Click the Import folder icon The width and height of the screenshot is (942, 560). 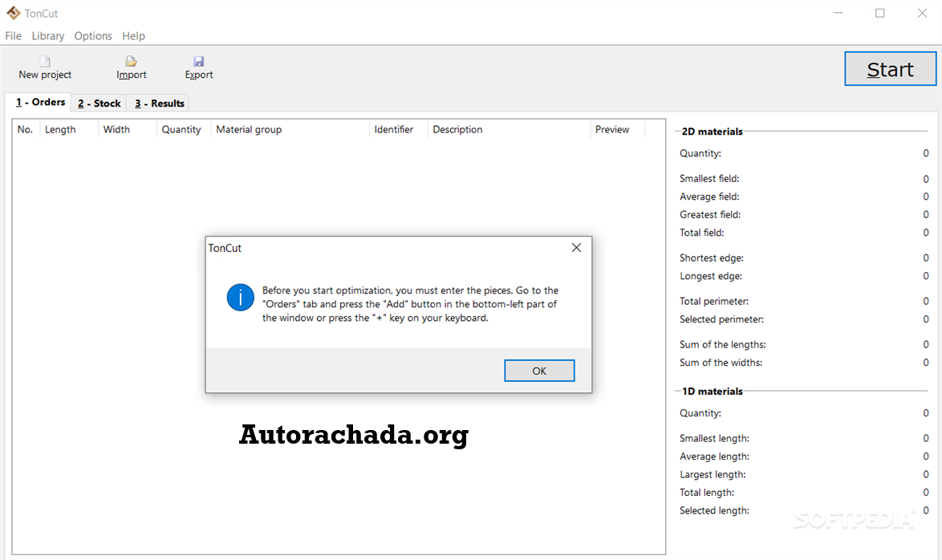tap(131, 62)
